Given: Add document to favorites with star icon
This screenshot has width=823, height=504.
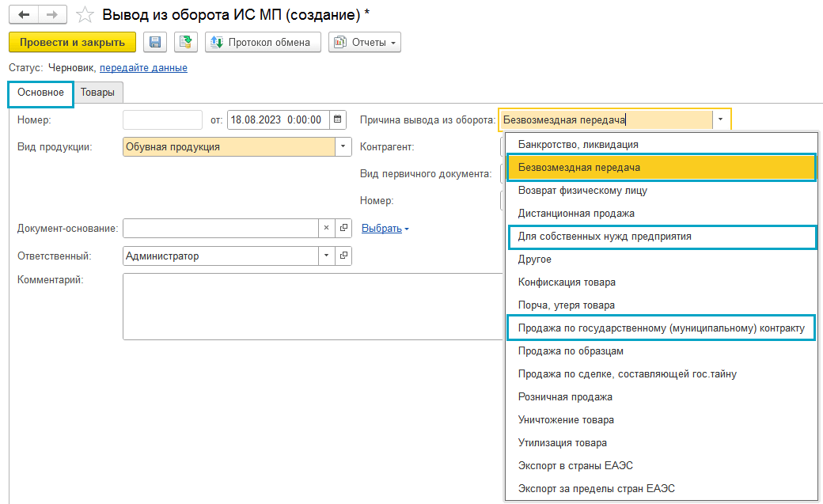Looking at the screenshot, I should (x=85, y=15).
